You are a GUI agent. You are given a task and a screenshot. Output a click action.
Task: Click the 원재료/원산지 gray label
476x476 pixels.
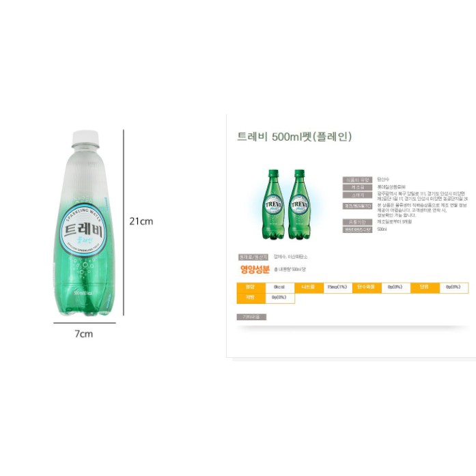click(253, 257)
